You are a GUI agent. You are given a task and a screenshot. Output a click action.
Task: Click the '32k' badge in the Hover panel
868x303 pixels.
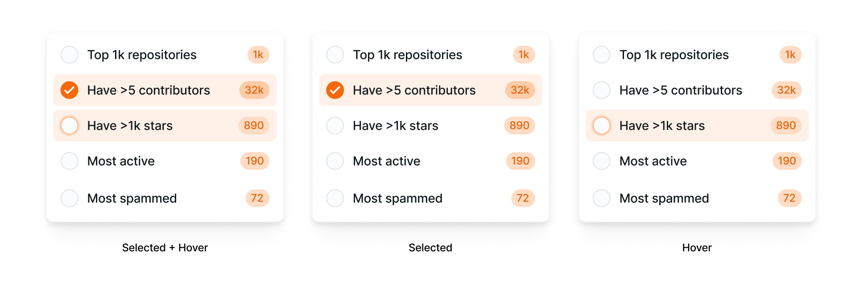pos(786,90)
